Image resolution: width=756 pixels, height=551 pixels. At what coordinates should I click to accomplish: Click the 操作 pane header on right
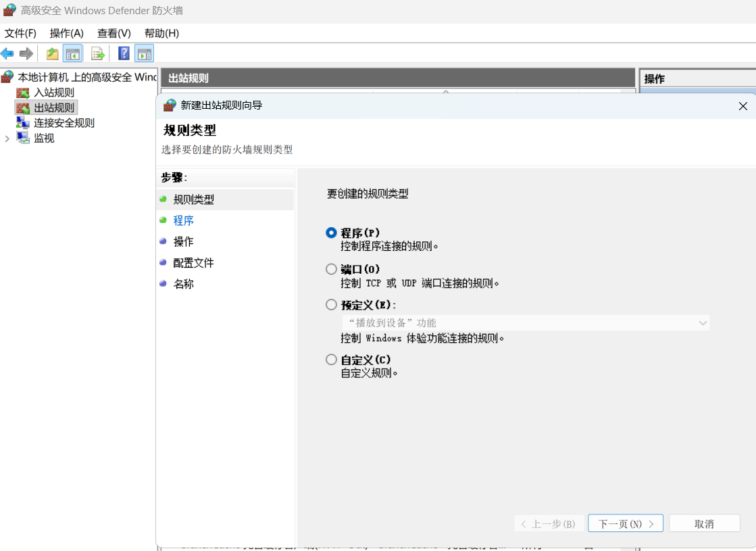click(x=698, y=78)
